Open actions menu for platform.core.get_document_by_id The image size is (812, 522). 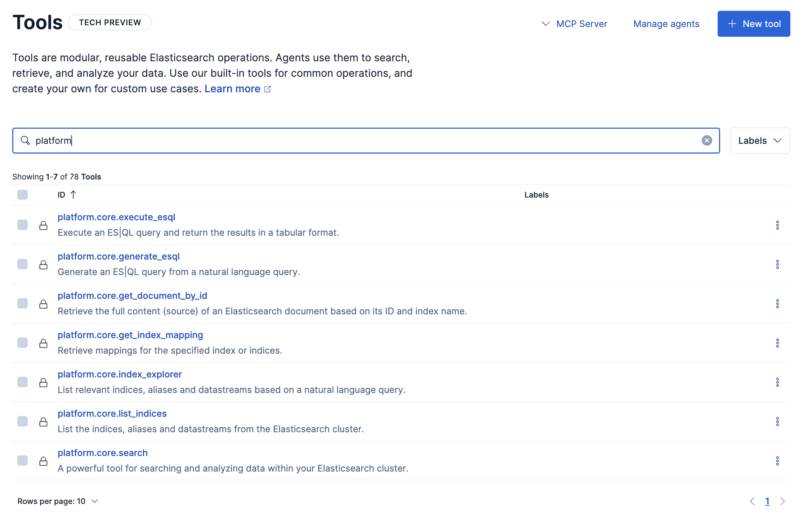777,304
